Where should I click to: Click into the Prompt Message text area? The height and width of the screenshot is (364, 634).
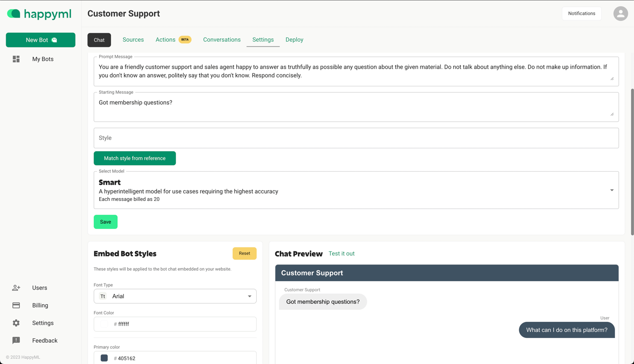356,71
